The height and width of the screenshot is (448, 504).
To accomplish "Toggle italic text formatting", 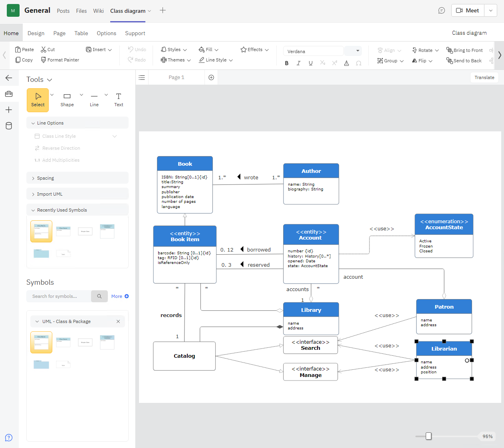I will [x=298, y=63].
